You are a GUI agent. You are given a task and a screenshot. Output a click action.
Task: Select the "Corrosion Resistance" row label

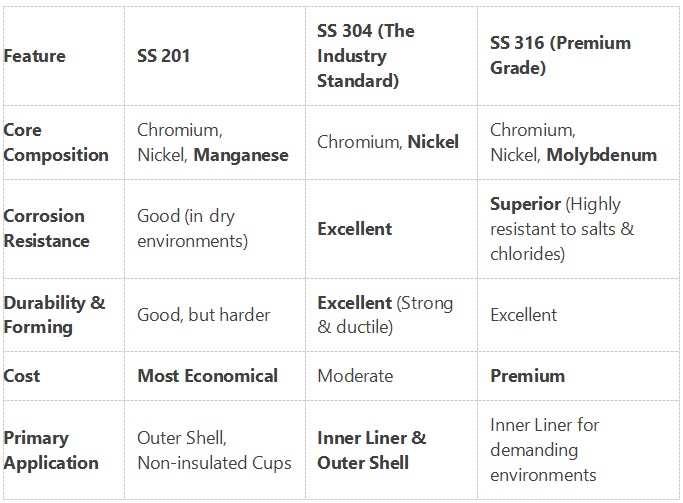tap(46, 228)
